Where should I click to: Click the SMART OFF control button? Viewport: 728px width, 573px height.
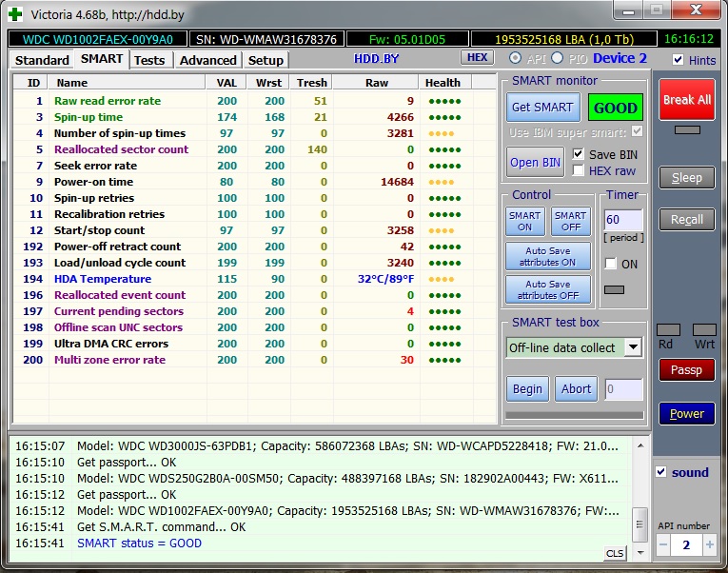pos(571,222)
